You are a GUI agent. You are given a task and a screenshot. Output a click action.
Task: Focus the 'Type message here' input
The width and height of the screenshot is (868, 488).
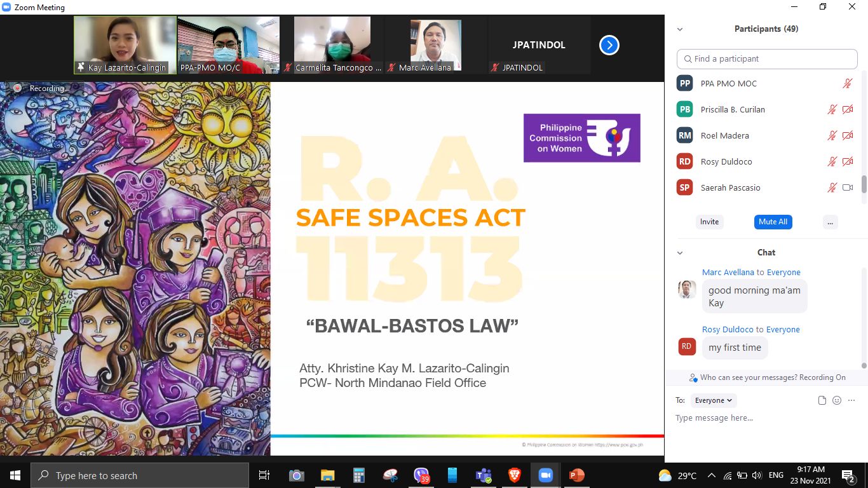click(766, 418)
